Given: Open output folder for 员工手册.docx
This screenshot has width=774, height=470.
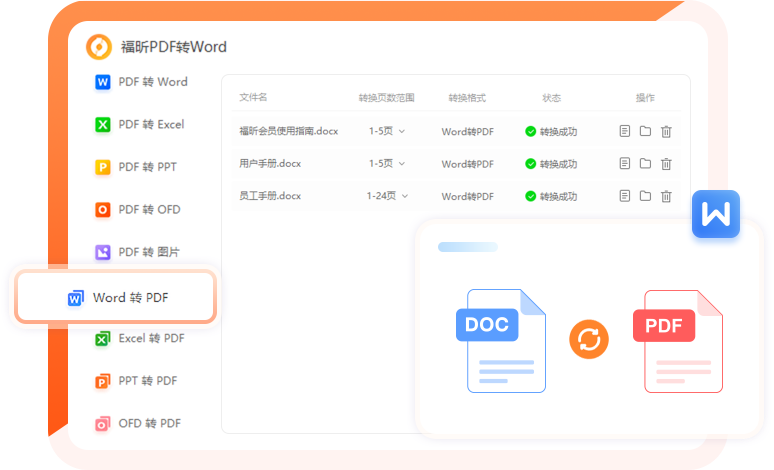Looking at the screenshot, I should point(645,196).
